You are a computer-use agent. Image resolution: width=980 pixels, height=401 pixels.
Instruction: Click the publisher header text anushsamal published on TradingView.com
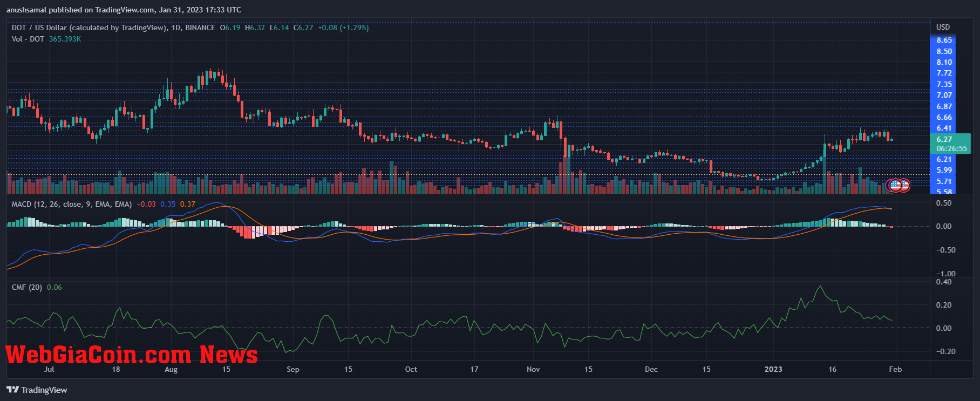(x=124, y=10)
